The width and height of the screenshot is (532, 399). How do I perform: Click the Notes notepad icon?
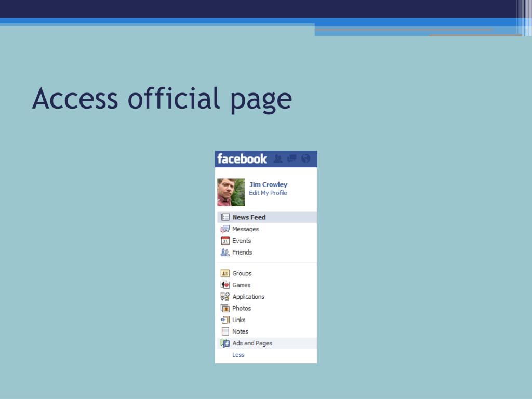click(225, 331)
